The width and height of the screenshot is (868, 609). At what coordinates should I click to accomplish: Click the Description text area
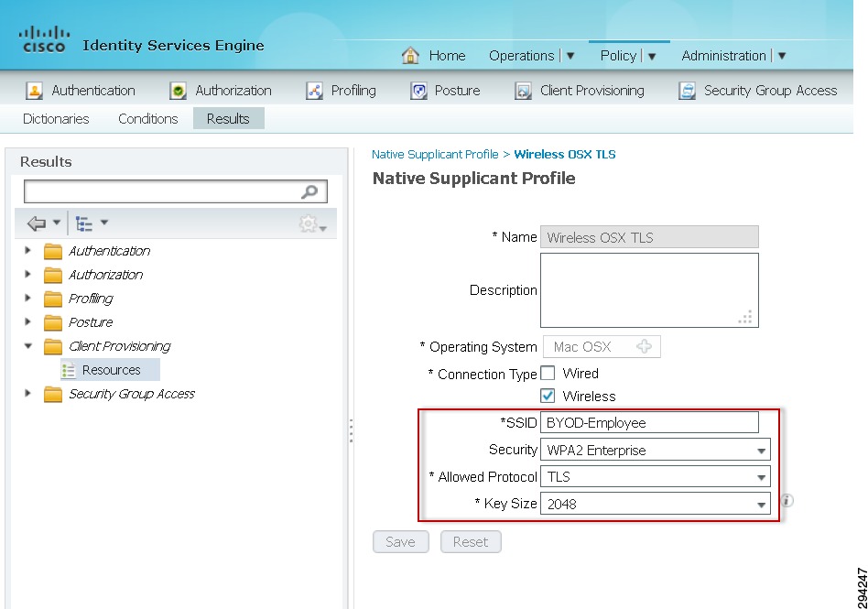click(x=649, y=290)
